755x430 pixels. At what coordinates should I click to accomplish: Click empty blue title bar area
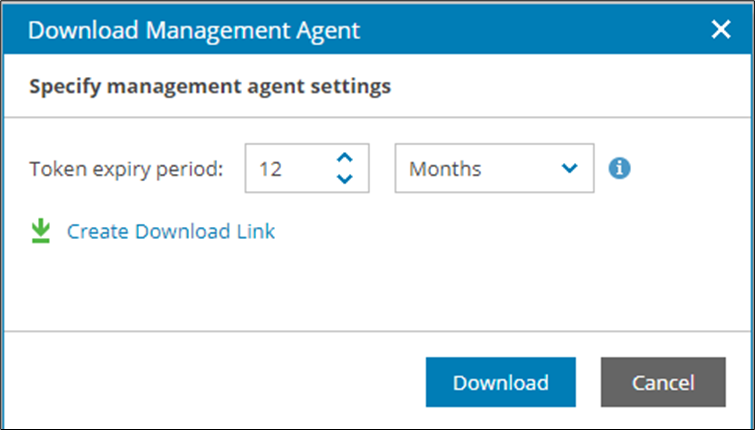pyautogui.click(x=540, y=30)
